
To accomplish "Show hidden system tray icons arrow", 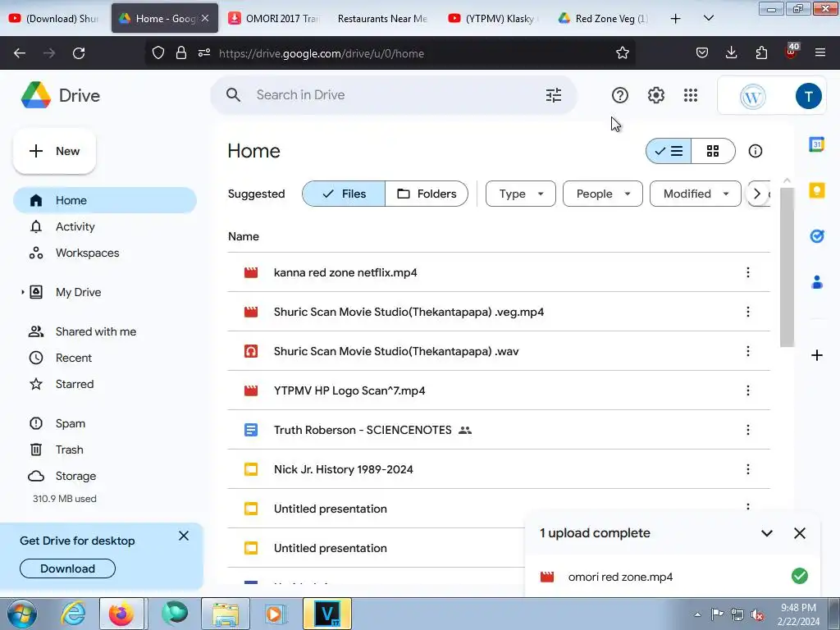I will coord(697,614).
